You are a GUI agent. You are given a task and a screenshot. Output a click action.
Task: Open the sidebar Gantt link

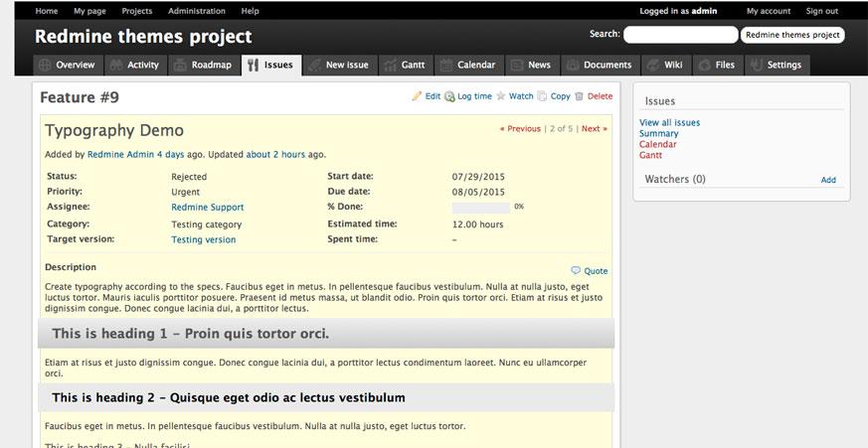click(x=650, y=155)
